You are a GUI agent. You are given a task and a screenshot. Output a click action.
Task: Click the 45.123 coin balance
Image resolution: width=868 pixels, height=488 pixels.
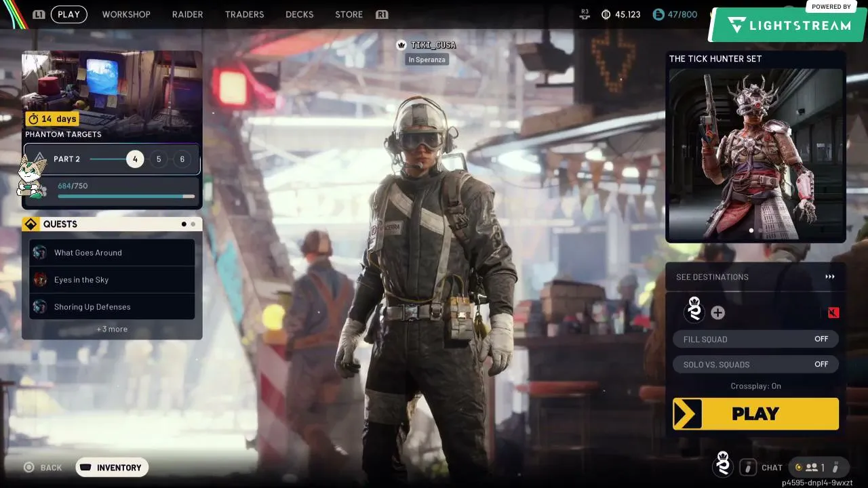[628, 14]
